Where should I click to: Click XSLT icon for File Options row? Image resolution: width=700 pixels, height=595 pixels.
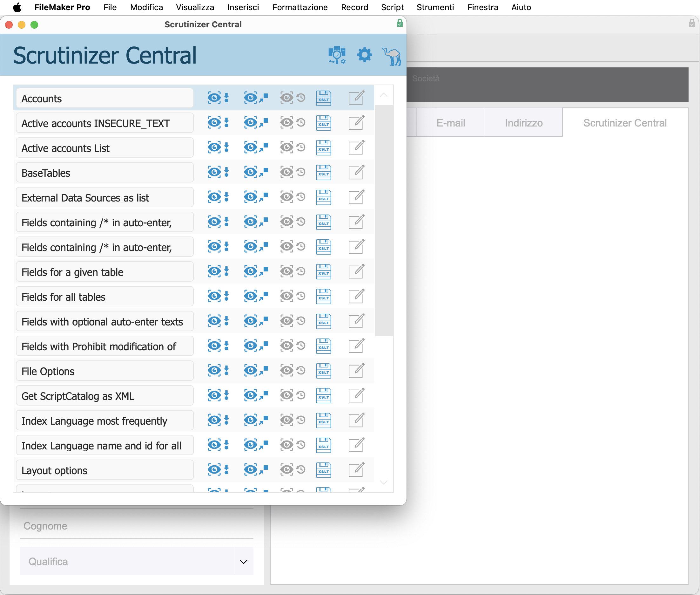[324, 371]
